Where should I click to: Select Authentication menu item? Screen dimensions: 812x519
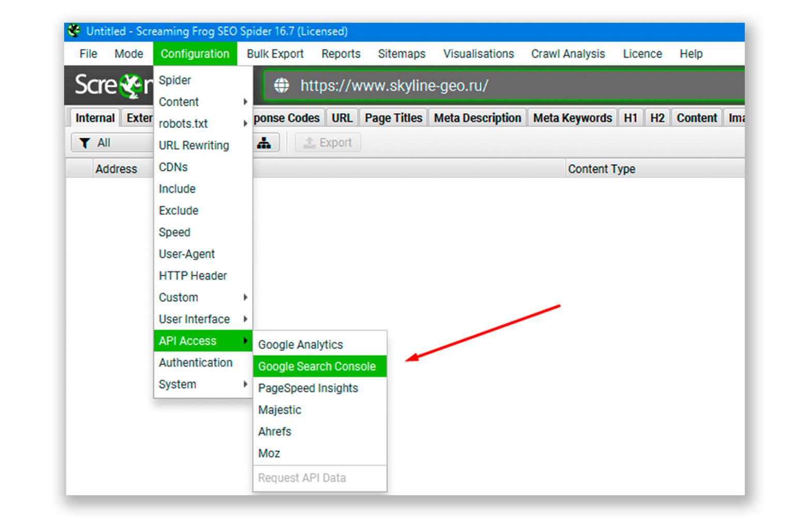coord(203,363)
